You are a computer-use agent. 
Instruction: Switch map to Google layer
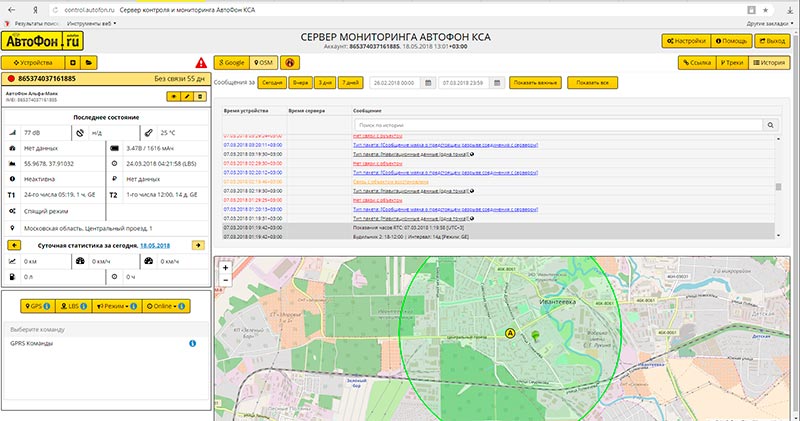click(232, 63)
